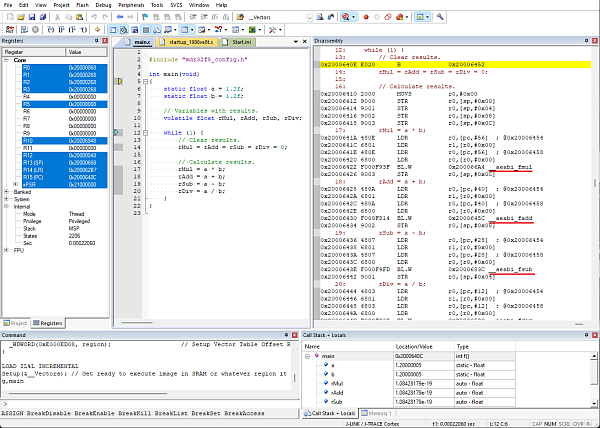The image size is (600, 428).
Task: Switch to the Project panel tab
Action: (x=17, y=323)
